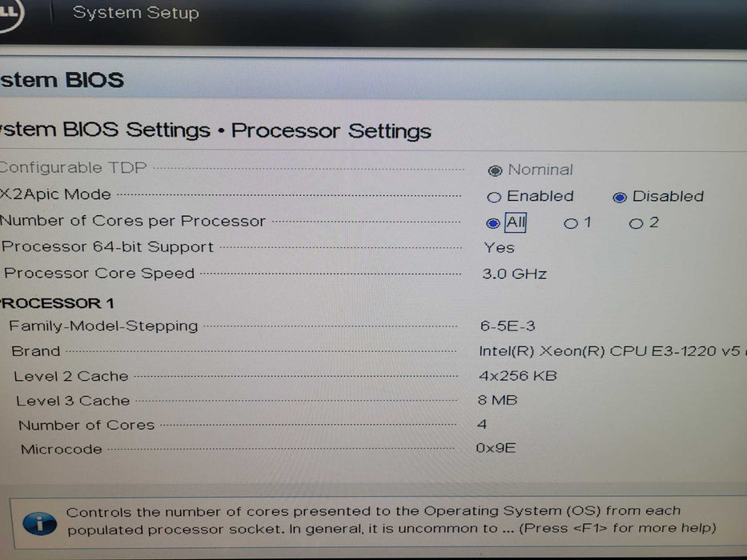
Task: Click the Level 2 Cache value 4x256 KB
Action: click(x=517, y=375)
